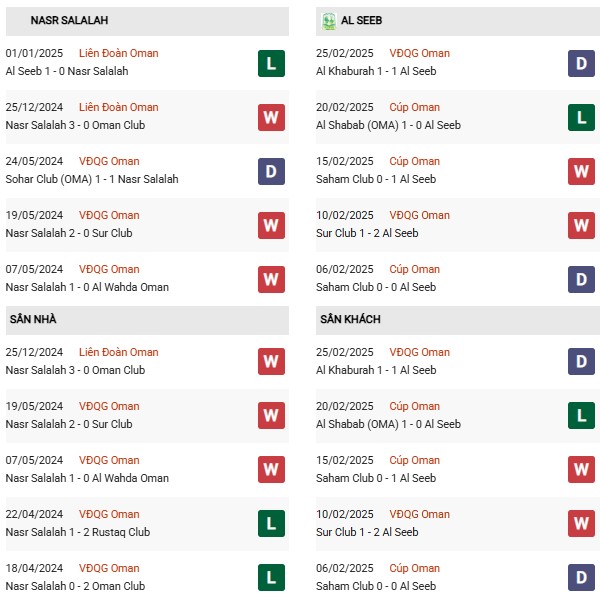Click match result Saham Club 0-1 Al Seeb in top section

tap(376, 179)
